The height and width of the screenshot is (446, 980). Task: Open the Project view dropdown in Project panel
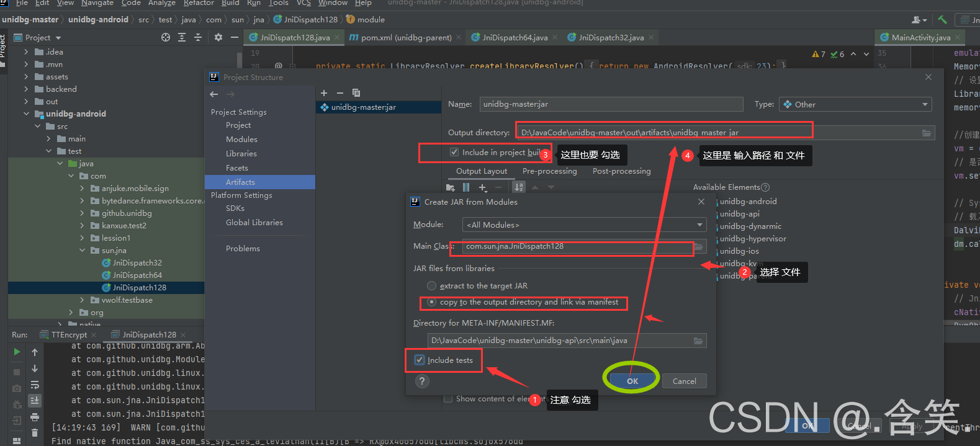pos(58,38)
